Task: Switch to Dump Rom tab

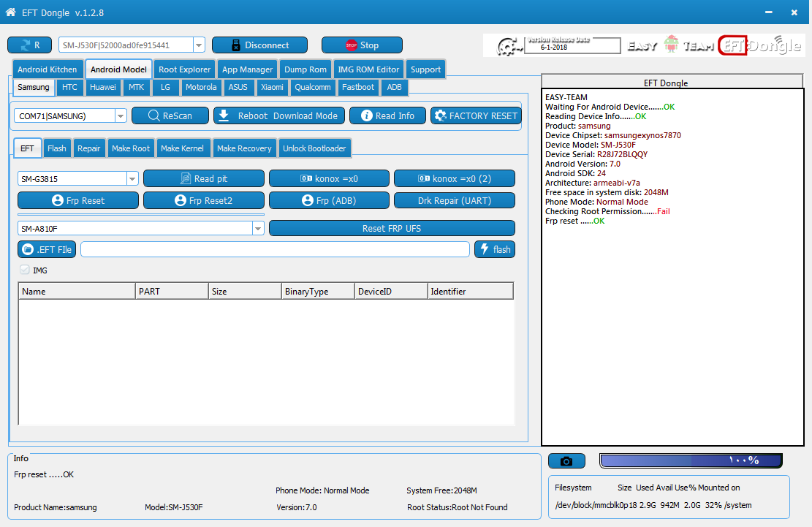Action: tap(306, 69)
